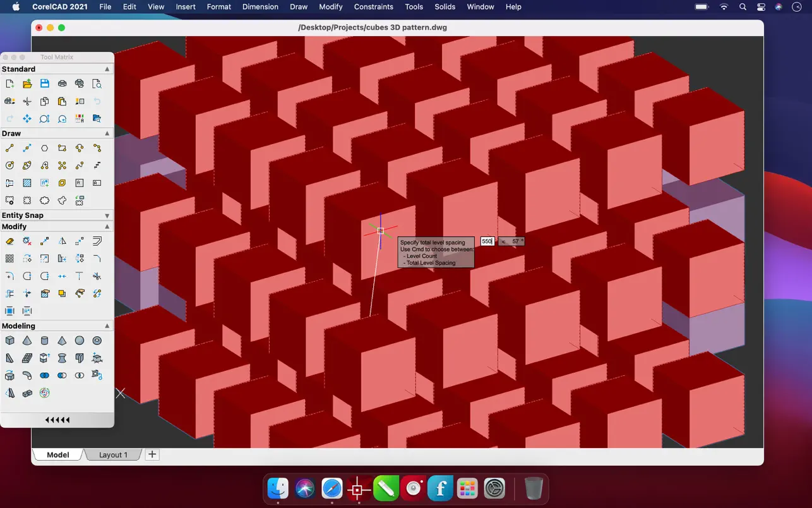Add a new layout sheet with plus button
Screen dimensions: 812x508
152,454
